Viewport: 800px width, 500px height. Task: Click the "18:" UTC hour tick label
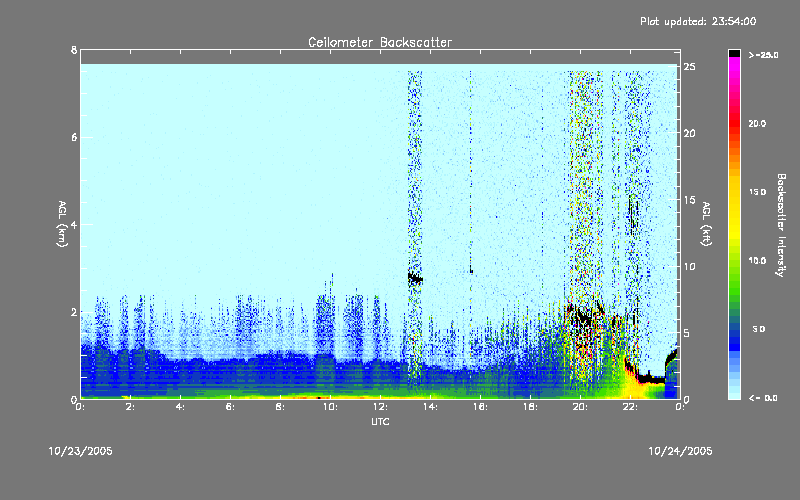pos(530,407)
